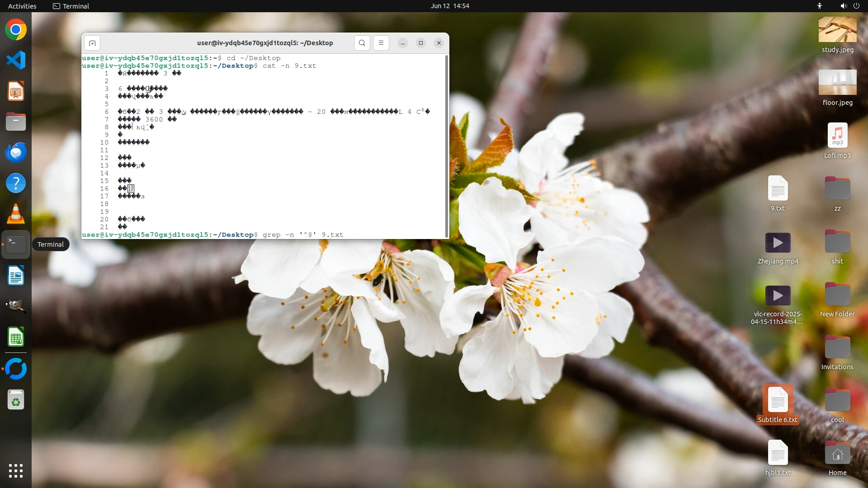This screenshot has height=488, width=868.
Task: Open the system volume and power menu
Action: (x=849, y=6)
